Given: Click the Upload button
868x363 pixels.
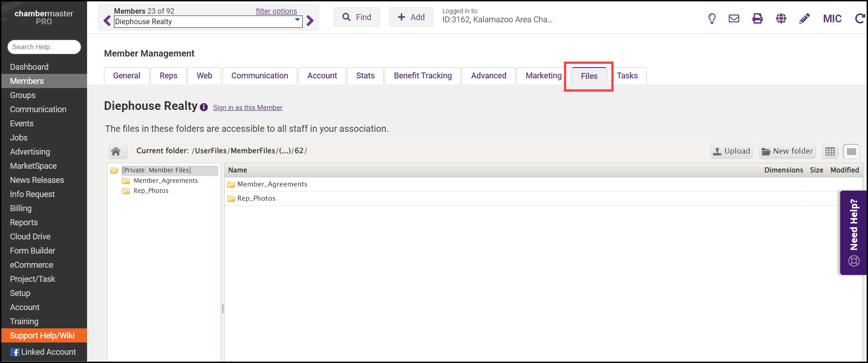Looking at the screenshot, I should [731, 151].
